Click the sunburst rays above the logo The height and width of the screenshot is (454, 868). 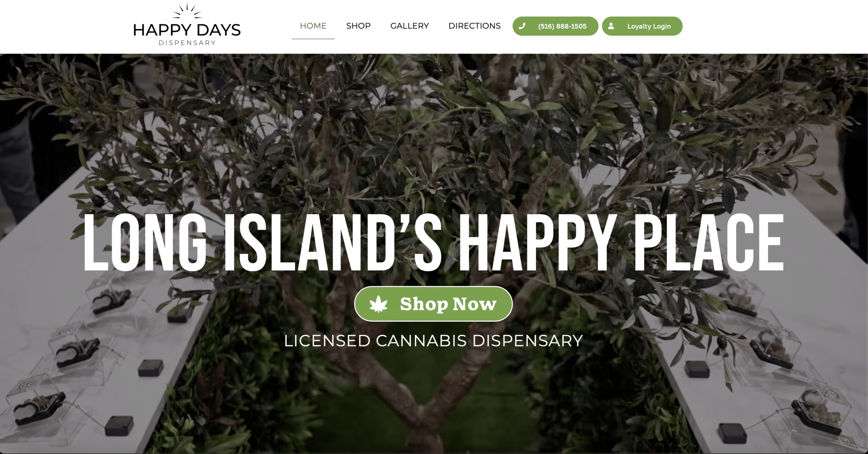[187, 11]
